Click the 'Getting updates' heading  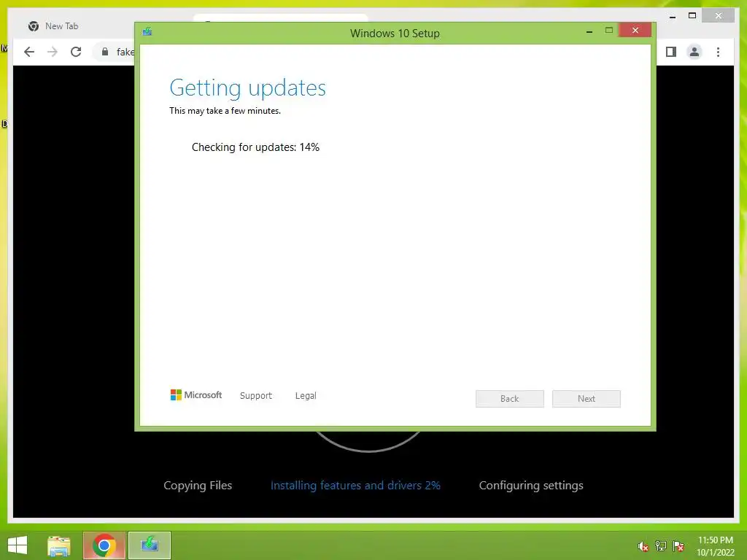(248, 88)
